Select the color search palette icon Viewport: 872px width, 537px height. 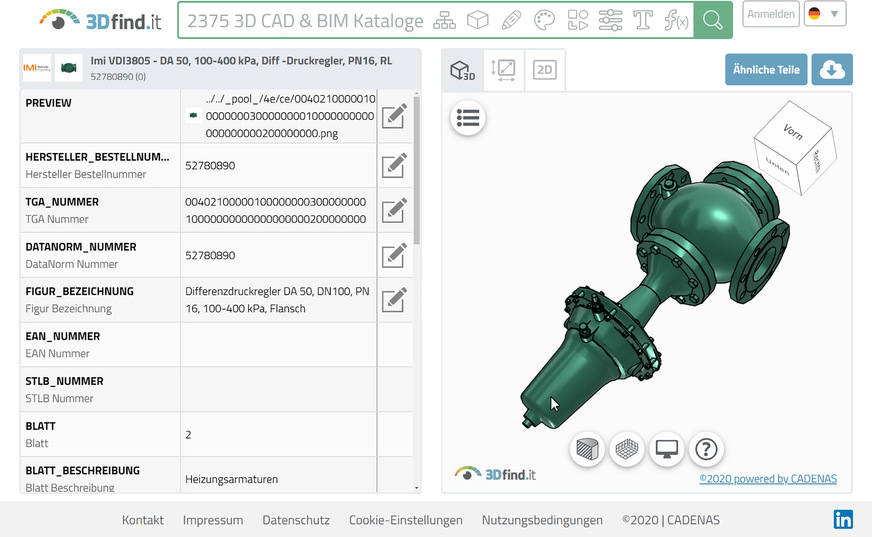pyautogui.click(x=544, y=20)
